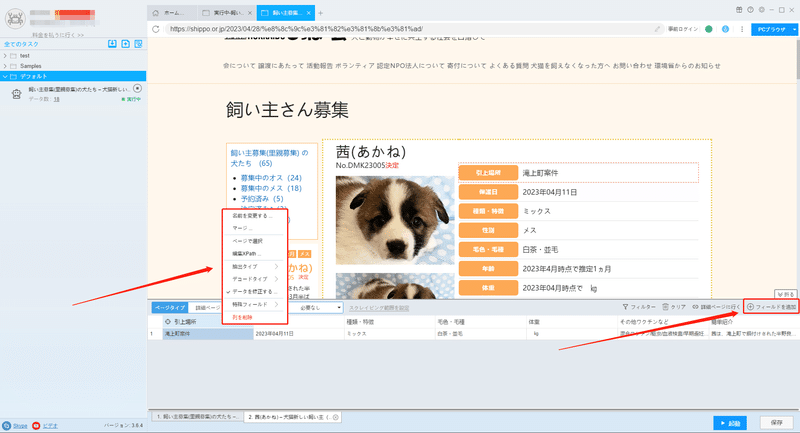Open settings gear in the title bar
Screen dimensions: 800x433
point(761,10)
